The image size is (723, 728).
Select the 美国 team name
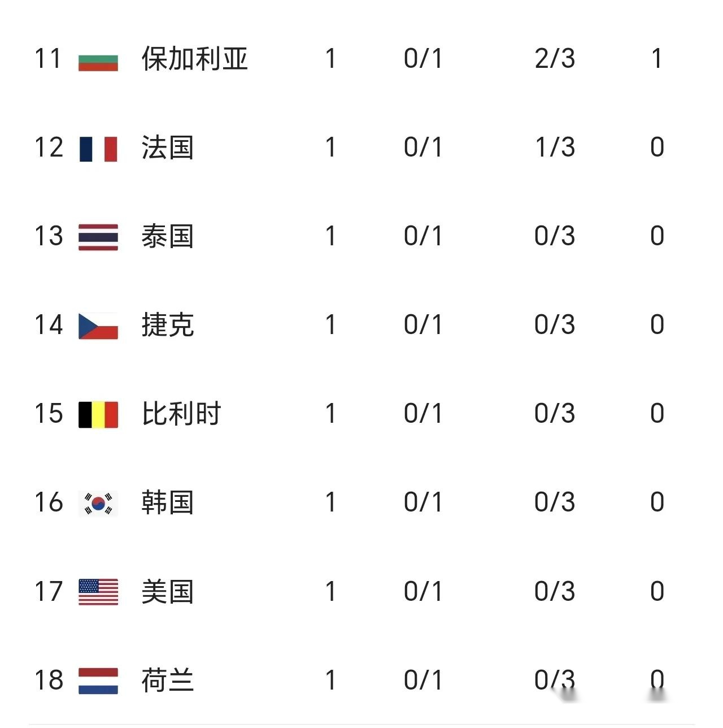(x=168, y=592)
